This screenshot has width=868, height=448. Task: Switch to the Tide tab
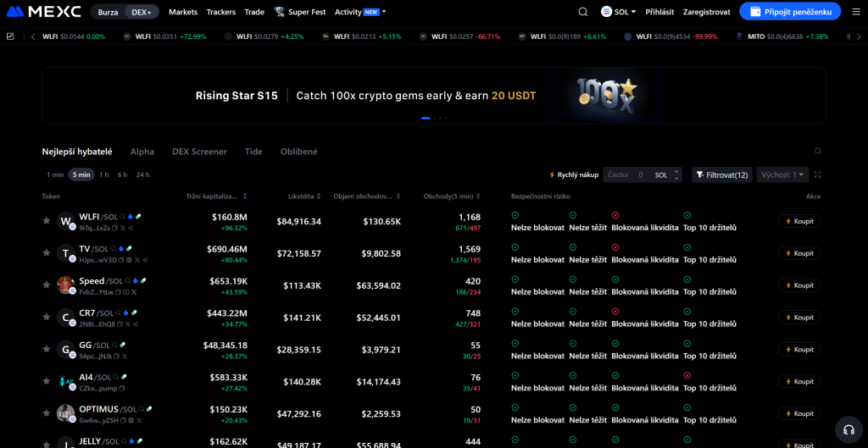(x=253, y=152)
